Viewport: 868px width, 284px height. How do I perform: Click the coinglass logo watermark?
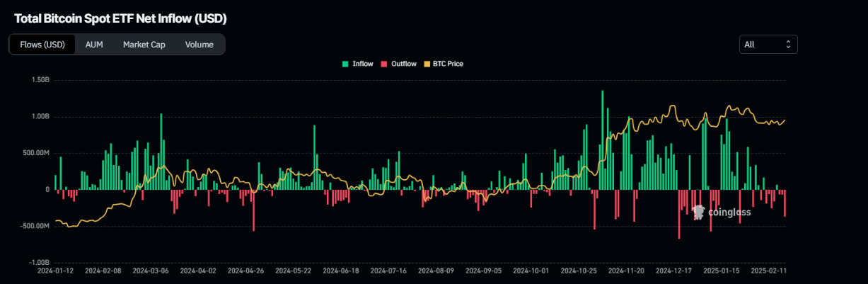point(722,212)
